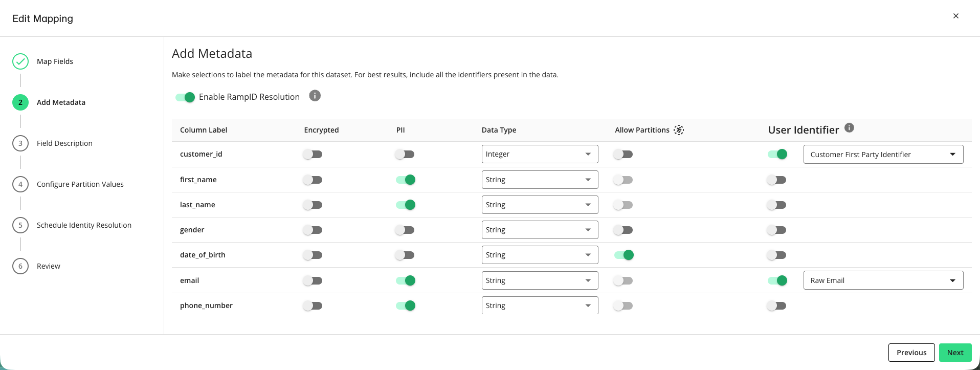Open the Raw Email identifier dropdown

click(x=883, y=280)
